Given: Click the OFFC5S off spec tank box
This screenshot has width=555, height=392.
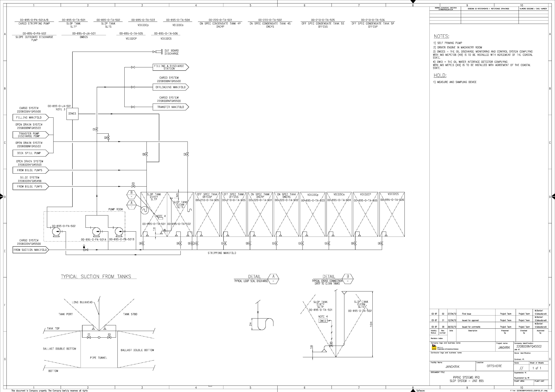Looking at the screenshot, I should coord(234,214).
